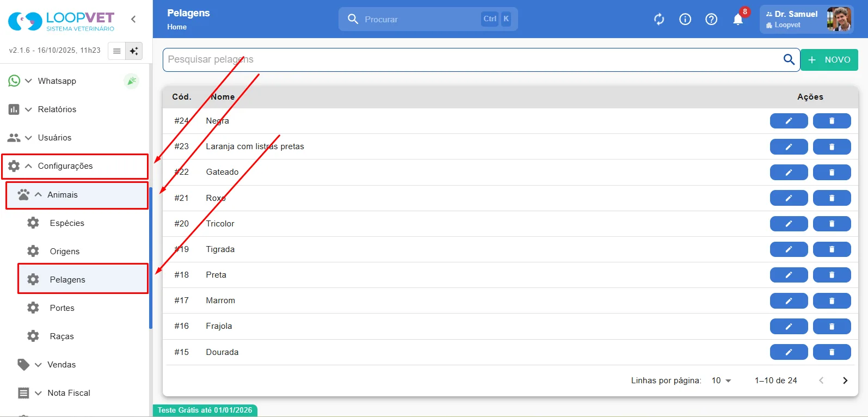Delete the Frajola pelagem

832,326
